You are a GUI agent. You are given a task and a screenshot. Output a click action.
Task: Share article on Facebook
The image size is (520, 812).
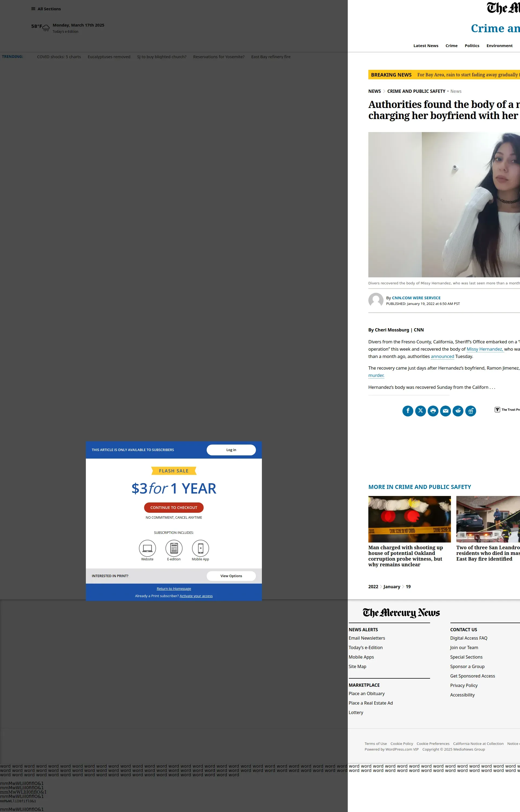click(x=408, y=410)
